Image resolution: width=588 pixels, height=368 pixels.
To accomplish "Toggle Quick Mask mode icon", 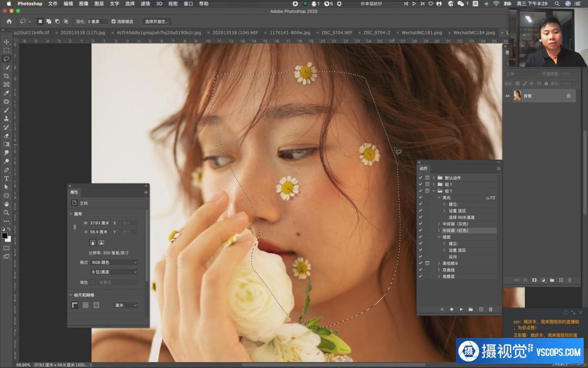I will [x=7, y=248].
